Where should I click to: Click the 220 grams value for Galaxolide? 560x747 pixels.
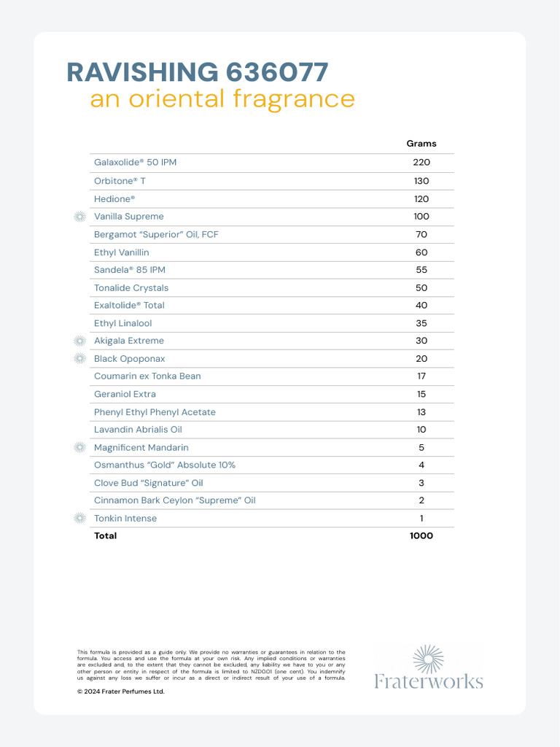tap(421, 163)
